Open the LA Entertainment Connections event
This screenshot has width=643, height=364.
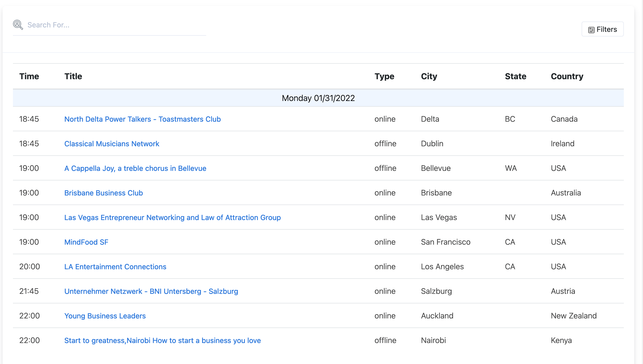click(x=115, y=266)
